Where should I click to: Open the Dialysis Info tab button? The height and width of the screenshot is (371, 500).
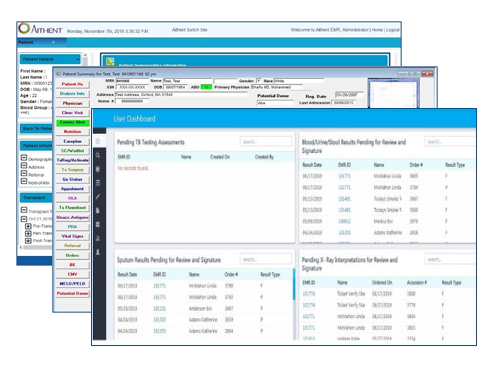click(72, 94)
